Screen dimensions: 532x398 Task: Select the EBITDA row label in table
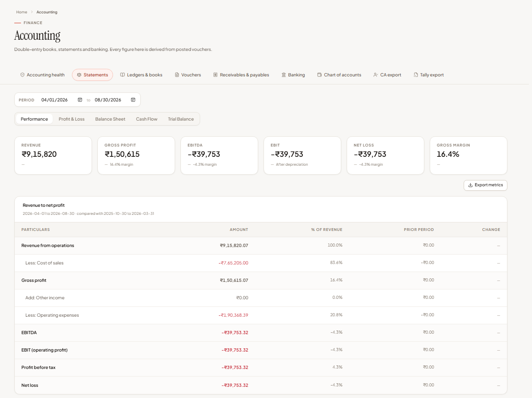[x=29, y=333]
